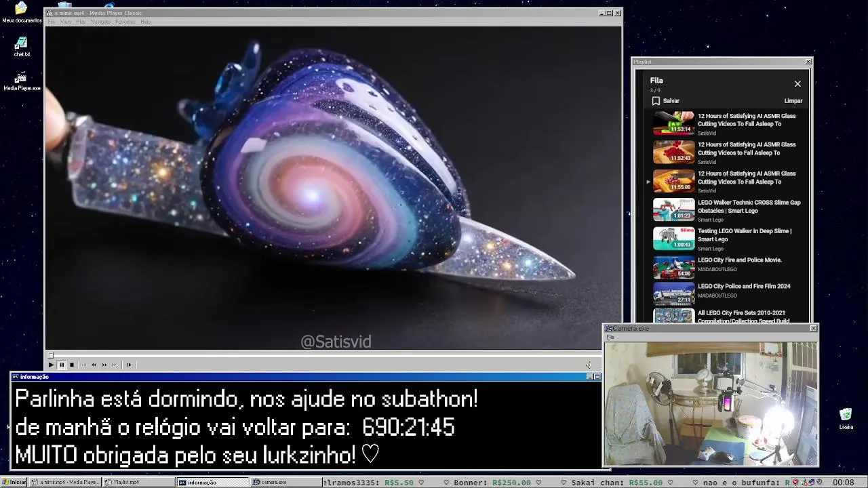Open All LEGO City Fire Sets 2010-2021 entry
This screenshot has height=488, width=868.
(x=743, y=317)
